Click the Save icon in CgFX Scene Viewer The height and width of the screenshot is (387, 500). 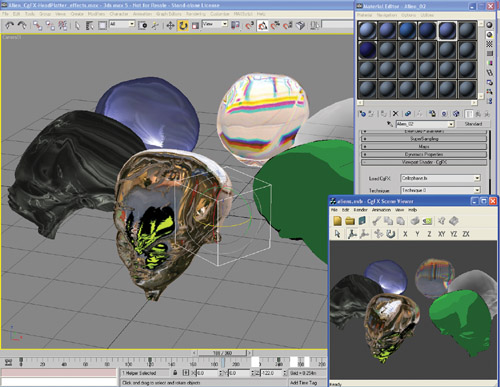(x=362, y=221)
